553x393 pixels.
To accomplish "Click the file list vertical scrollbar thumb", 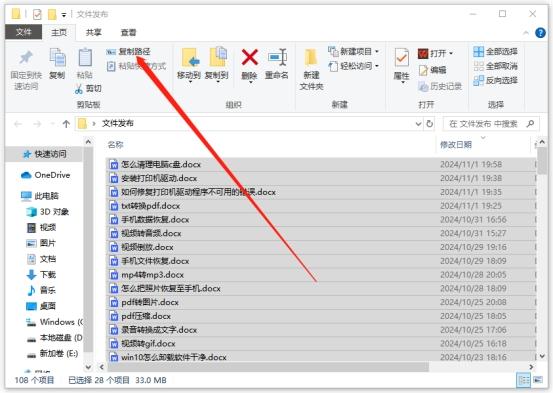I will [x=542, y=161].
